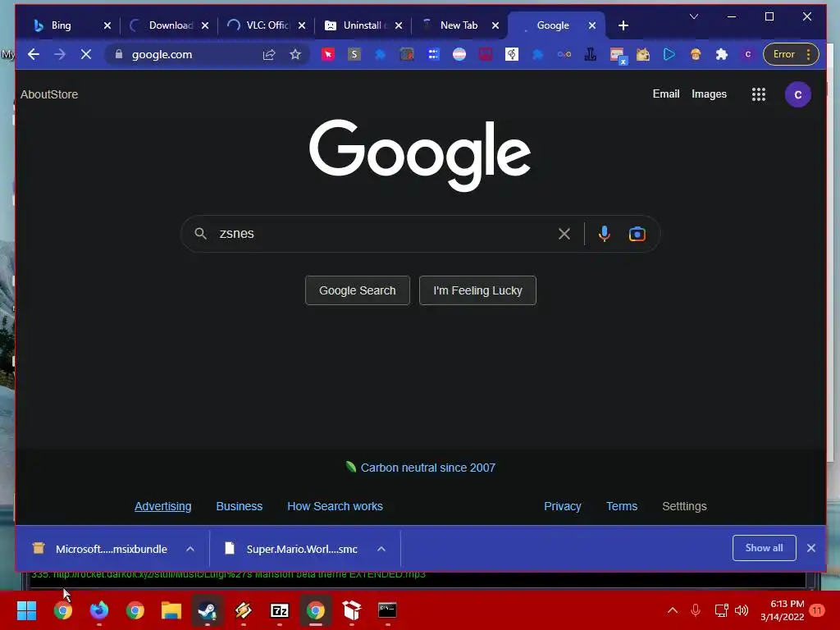Open the mushroom extension icon
Screen dimensions: 840x630
point(696,54)
